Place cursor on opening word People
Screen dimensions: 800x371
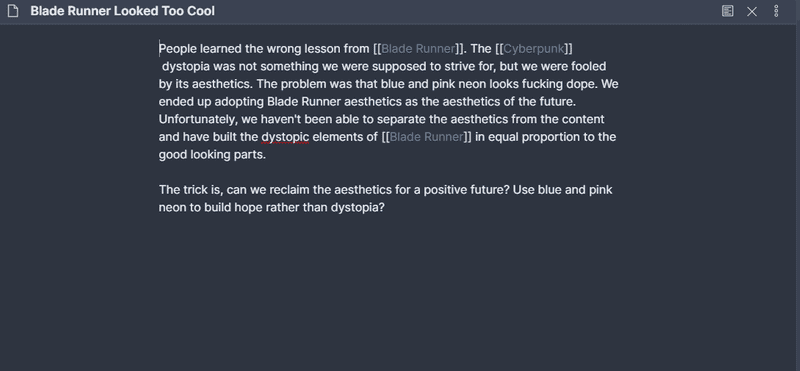[178, 49]
